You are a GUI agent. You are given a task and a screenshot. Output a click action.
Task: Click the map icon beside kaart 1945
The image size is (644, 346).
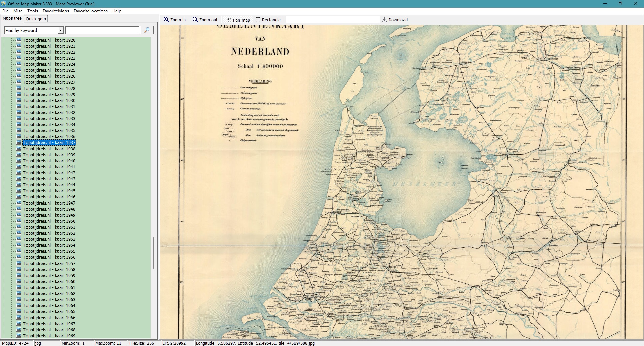[19, 191]
